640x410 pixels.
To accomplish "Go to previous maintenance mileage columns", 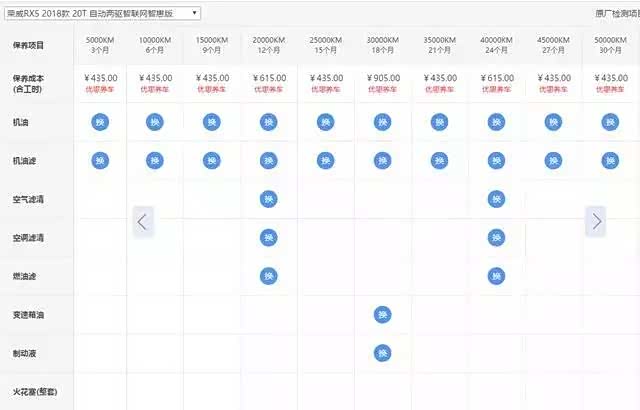I will coord(142,222).
